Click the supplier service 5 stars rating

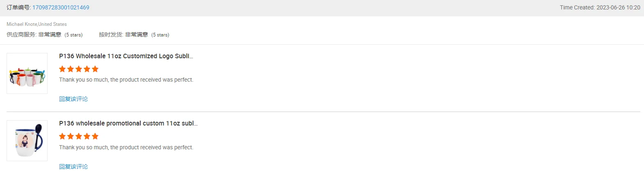(x=73, y=35)
